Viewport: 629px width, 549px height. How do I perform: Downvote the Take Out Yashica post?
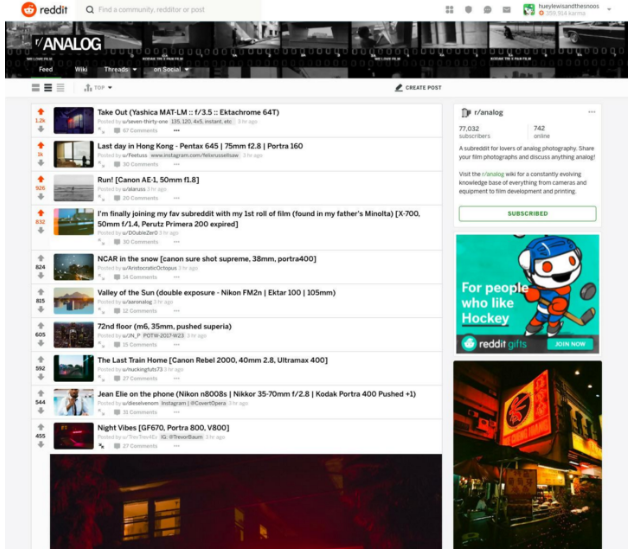point(41,129)
